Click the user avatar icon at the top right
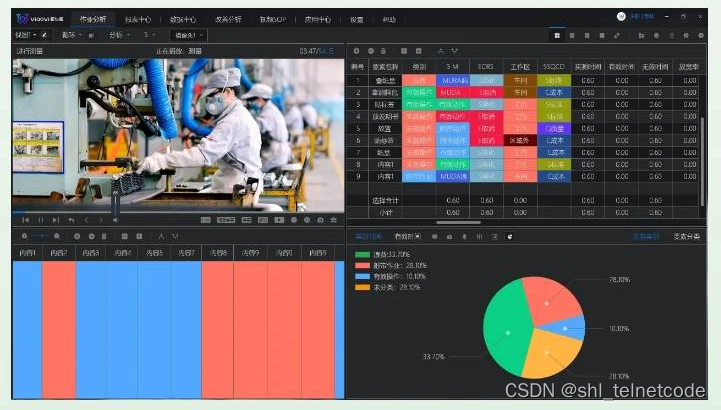This screenshot has width=721, height=410. (x=621, y=17)
